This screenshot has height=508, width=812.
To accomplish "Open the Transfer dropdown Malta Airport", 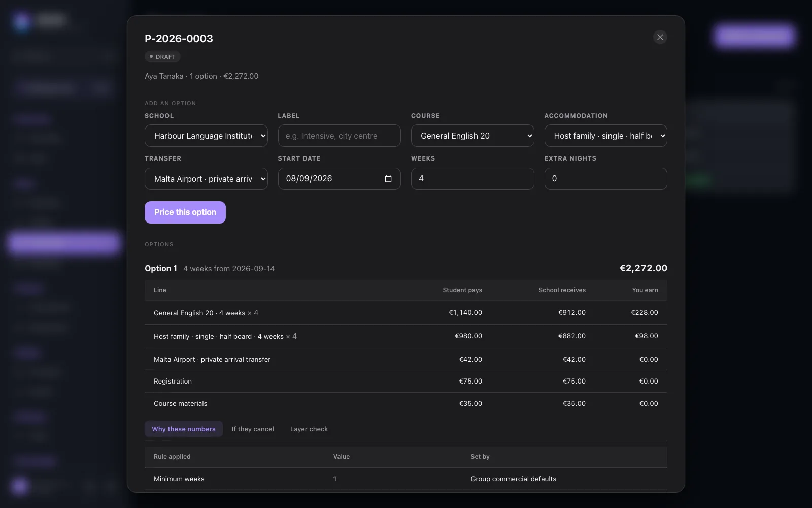I will (x=206, y=179).
